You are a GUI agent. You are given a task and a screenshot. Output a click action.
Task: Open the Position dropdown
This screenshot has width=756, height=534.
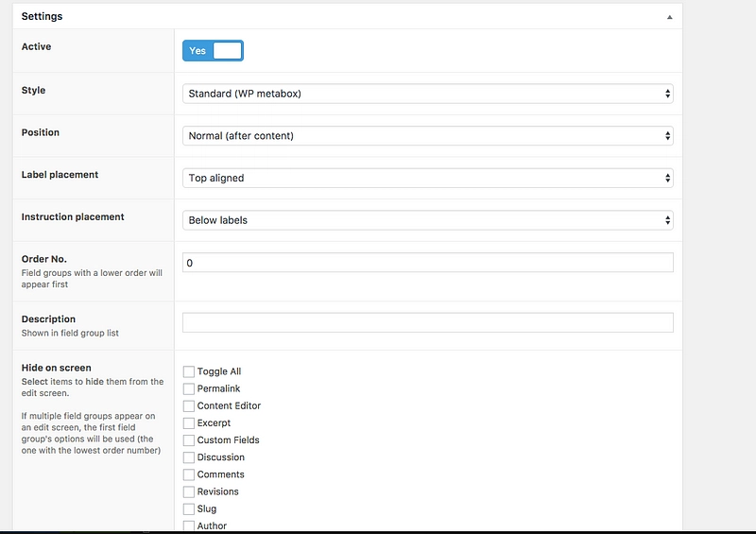tap(427, 136)
